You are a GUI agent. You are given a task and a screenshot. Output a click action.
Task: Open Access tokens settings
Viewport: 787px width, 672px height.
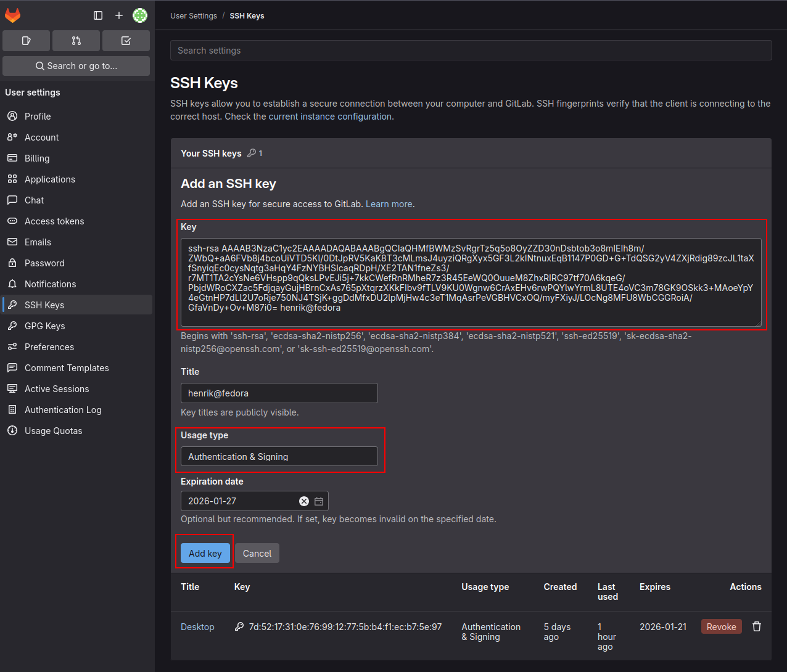[x=77, y=221]
